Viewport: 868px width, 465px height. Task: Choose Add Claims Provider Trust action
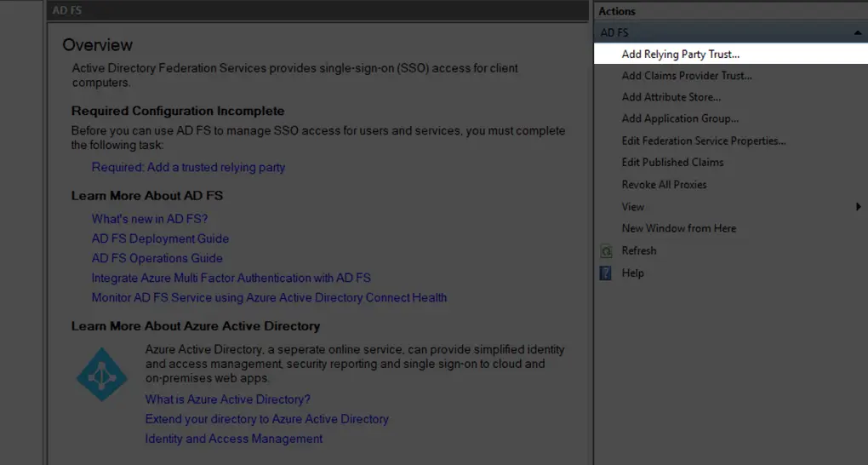tap(686, 76)
